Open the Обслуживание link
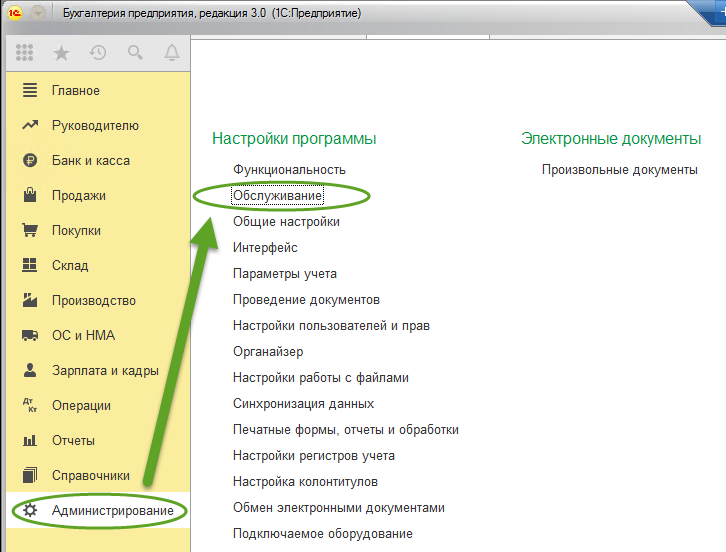 [x=277, y=195]
